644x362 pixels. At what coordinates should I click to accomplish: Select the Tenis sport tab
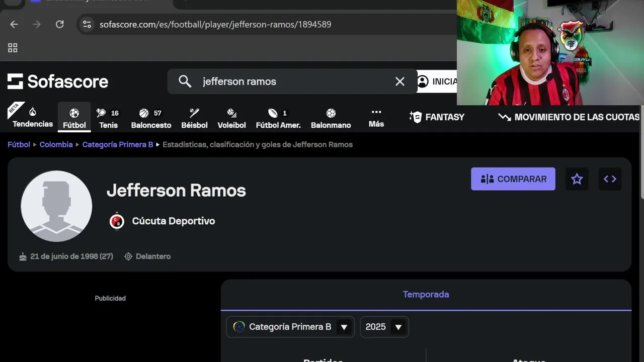108,119
